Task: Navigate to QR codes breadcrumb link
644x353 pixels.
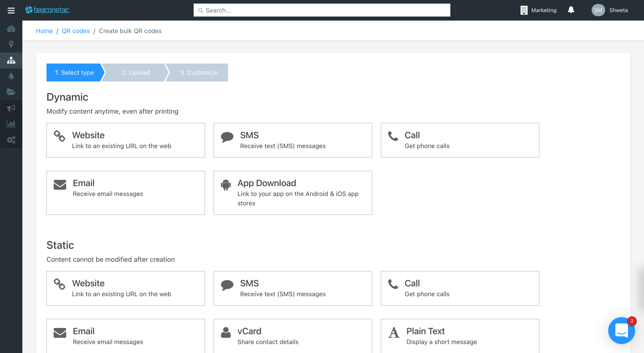Action: pyautogui.click(x=76, y=31)
